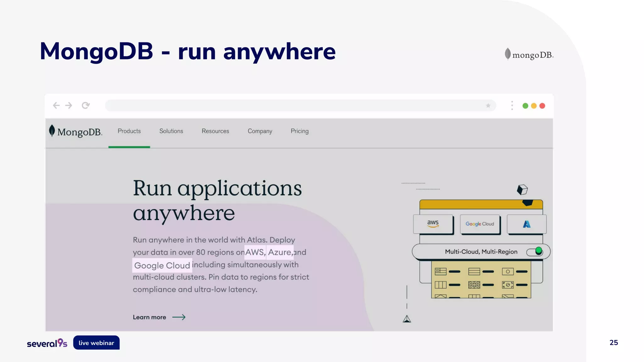Select the Azure provider card
644x362 pixels.
527,224
